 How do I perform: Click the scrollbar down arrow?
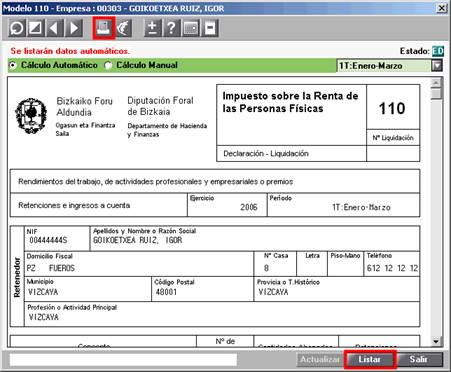coord(436,341)
